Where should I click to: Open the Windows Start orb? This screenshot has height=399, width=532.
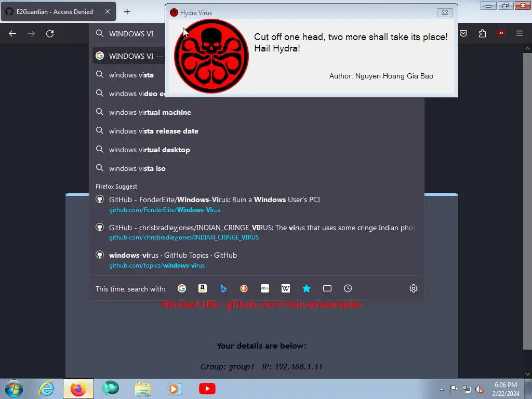(14, 389)
